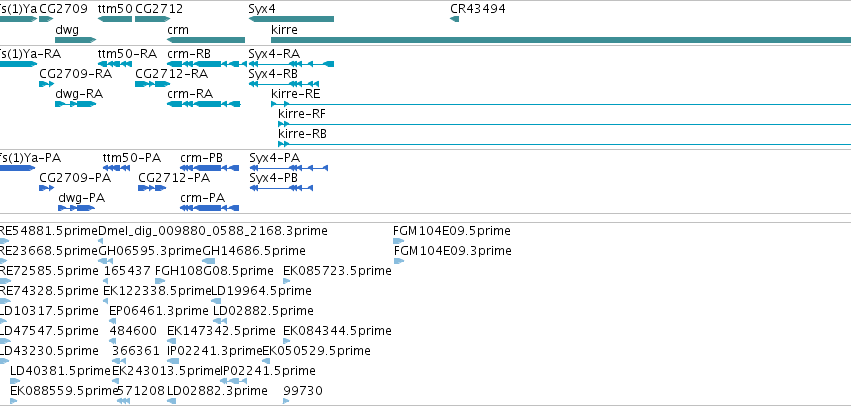Click the IP02241.5prime EST glyph
This screenshot has width=851, height=406.
click(234, 381)
